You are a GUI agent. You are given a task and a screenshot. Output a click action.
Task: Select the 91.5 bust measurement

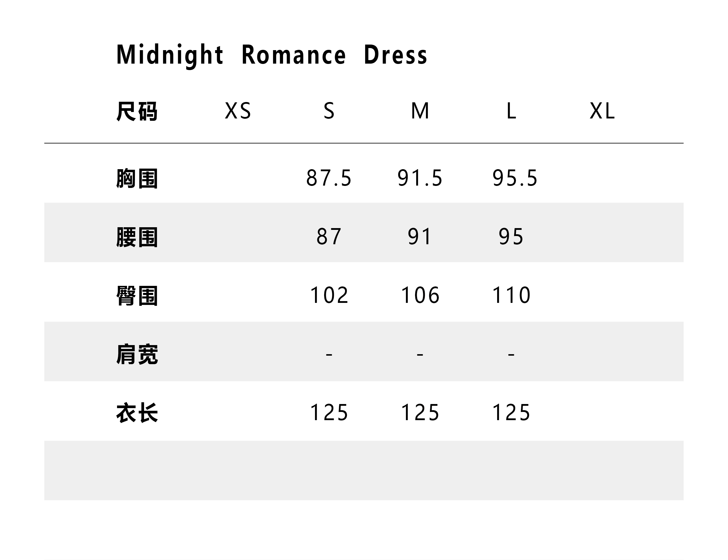[x=420, y=178]
